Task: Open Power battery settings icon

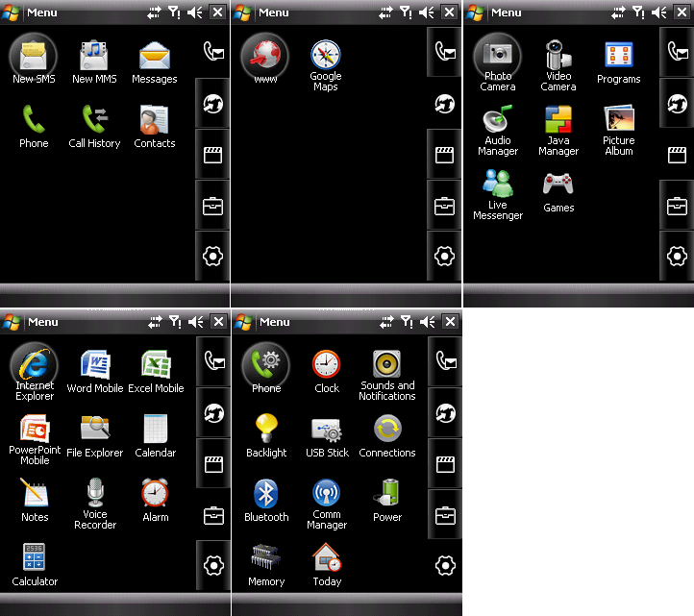Action: [x=387, y=492]
